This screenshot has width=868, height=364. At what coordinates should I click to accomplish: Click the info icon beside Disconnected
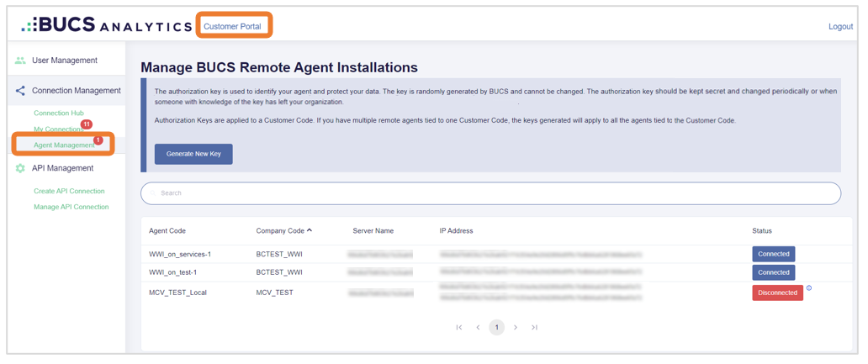point(809,288)
